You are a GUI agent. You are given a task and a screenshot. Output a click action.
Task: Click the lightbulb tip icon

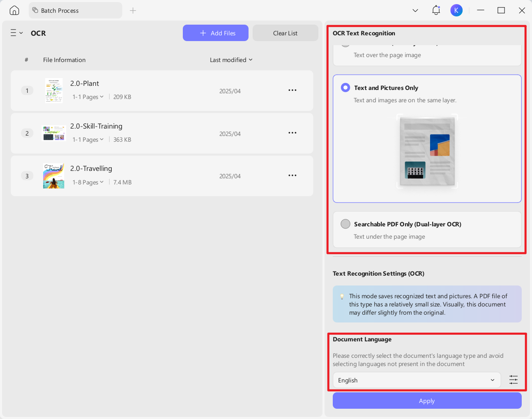click(x=342, y=296)
